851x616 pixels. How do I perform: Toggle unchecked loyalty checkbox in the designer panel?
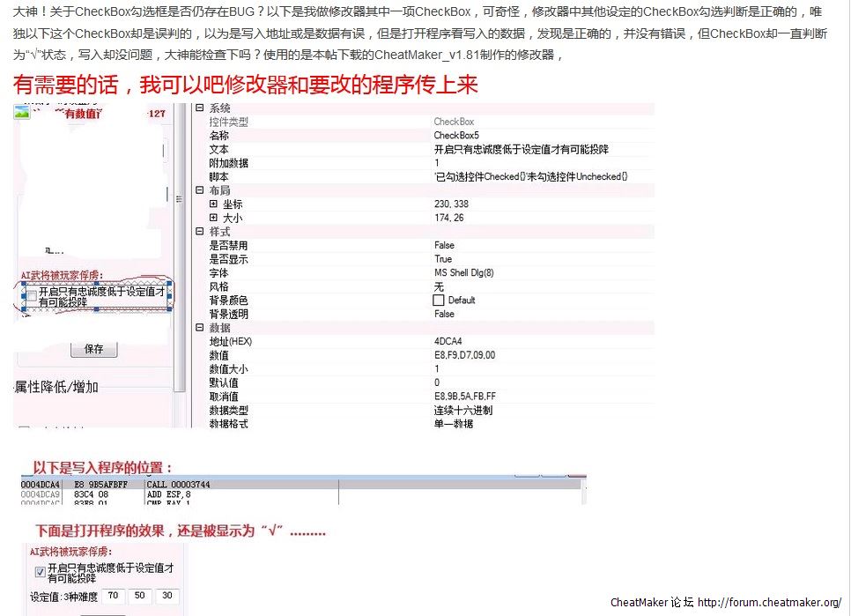(x=32, y=296)
